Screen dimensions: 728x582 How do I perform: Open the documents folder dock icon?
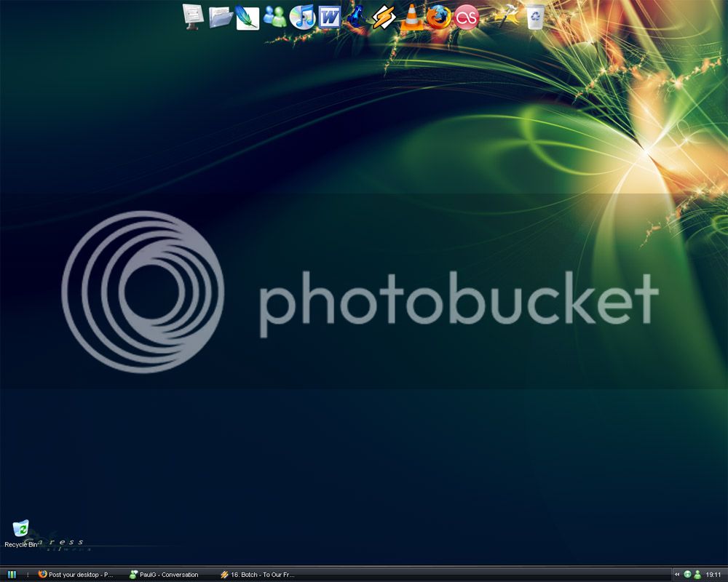(x=221, y=17)
